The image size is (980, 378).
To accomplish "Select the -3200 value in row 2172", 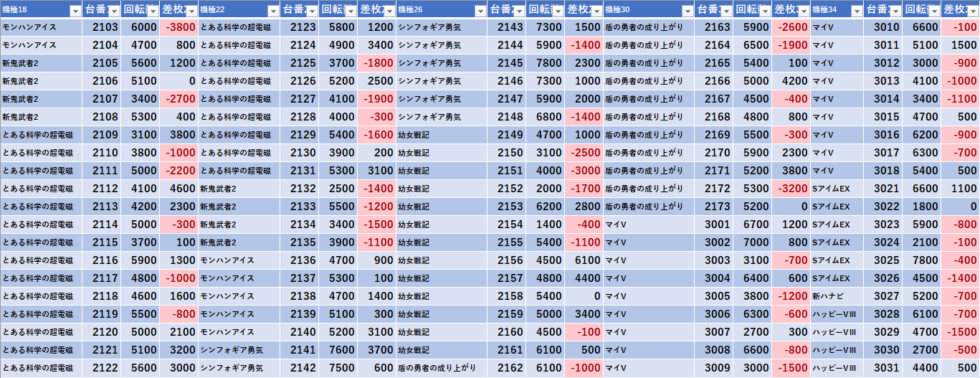I will (791, 189).
